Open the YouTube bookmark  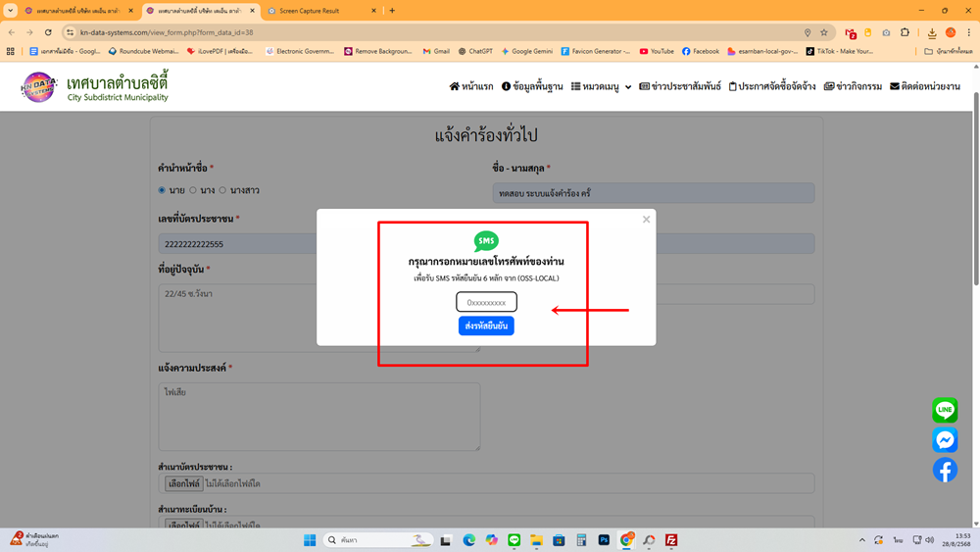coord(657,51)
